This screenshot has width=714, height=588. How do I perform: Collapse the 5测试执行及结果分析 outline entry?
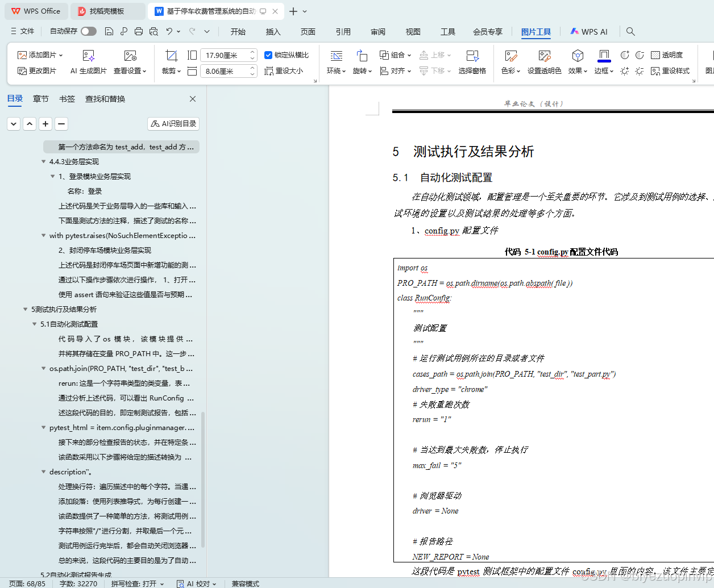25,309
